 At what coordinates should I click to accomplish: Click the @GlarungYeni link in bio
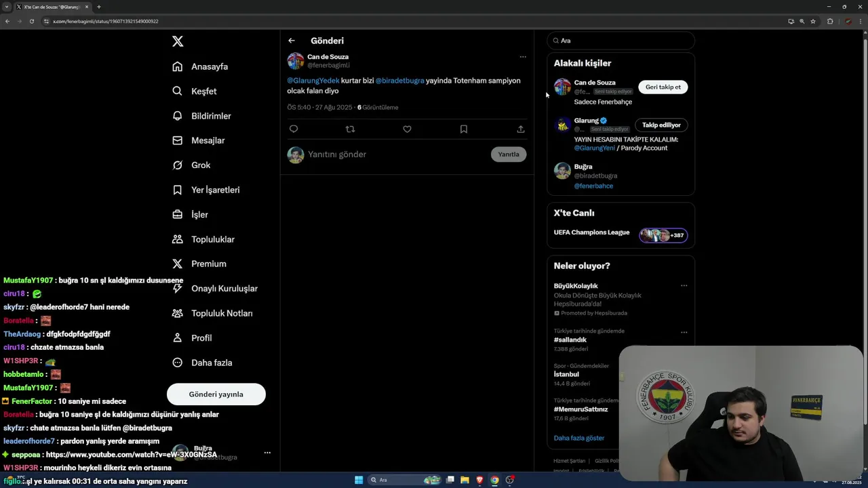(x=595, y=148)
